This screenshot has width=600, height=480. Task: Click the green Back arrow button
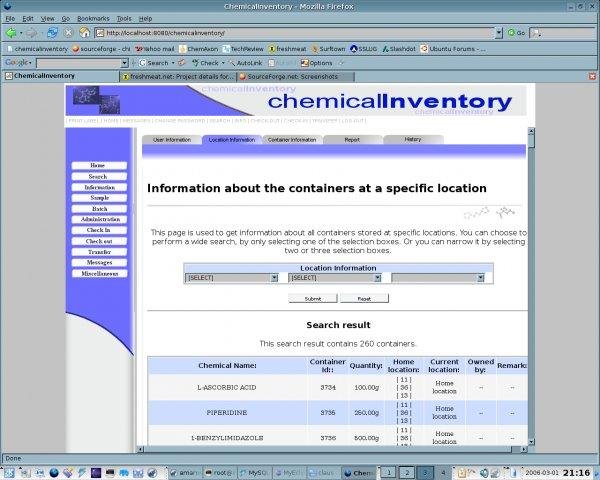click(x=11, y=33)
